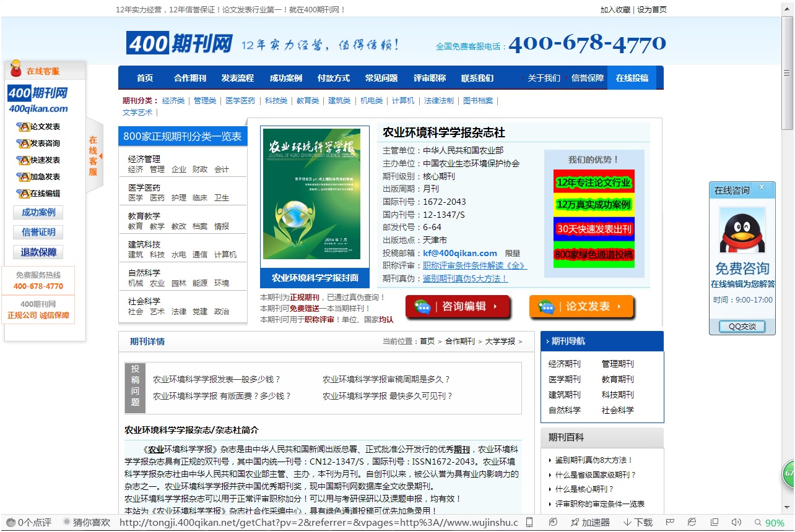Viewport: 795px width, 532px height.
Task: Select the 经济类 journal category link
Action: (x=173, y=101)
